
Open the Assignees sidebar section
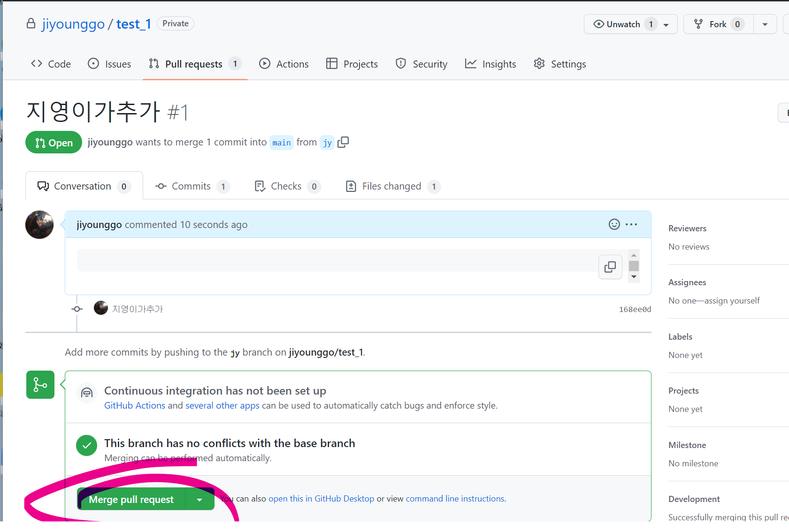687,282
